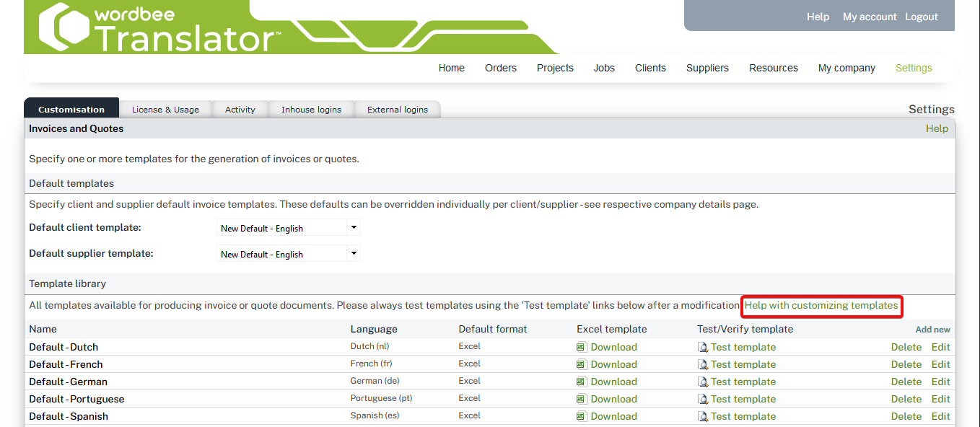The height and width of the screenshot is (427, 980).
Task: Open the Inhouse logins tab
Action: click(x=311, y=110)
